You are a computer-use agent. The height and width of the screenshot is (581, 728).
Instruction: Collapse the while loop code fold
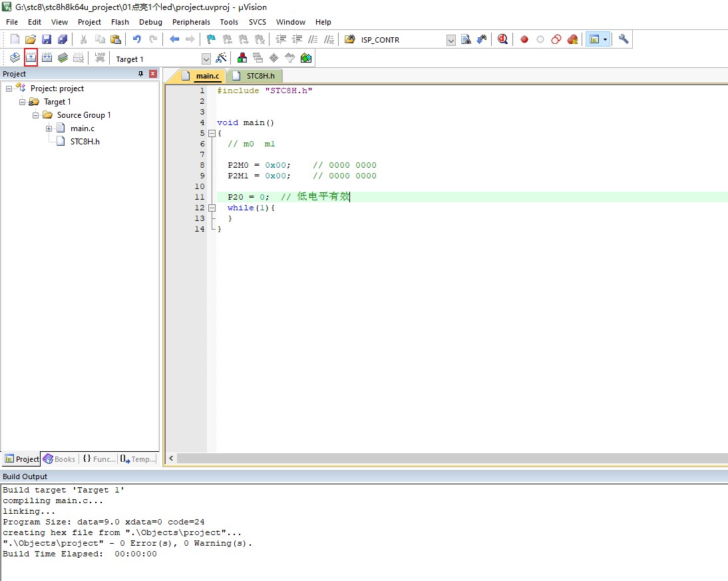click(212, 208)
